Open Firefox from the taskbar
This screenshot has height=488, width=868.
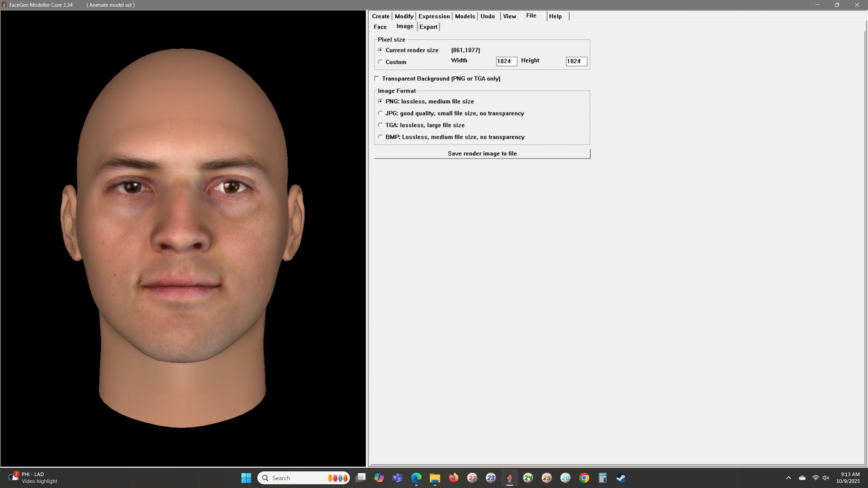tap(454, 478)
